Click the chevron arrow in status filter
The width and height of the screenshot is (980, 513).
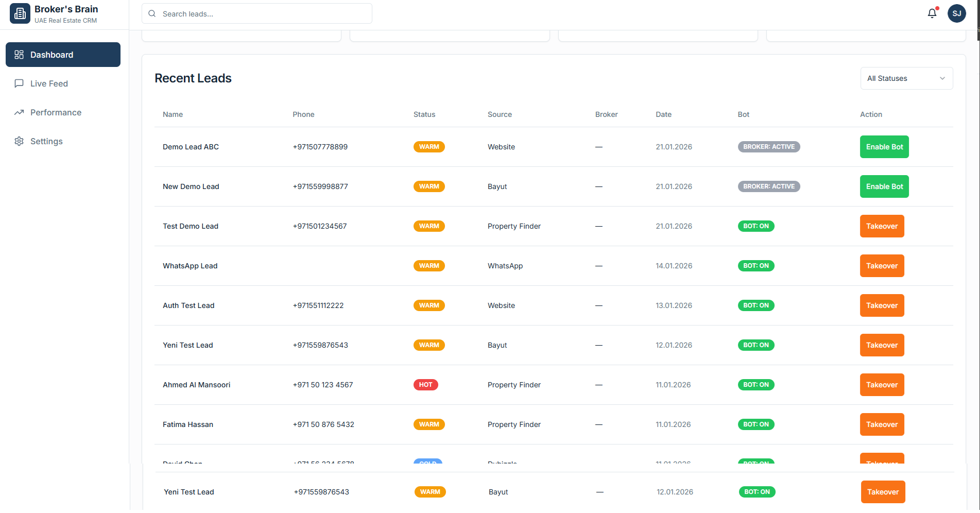point(942,78)
